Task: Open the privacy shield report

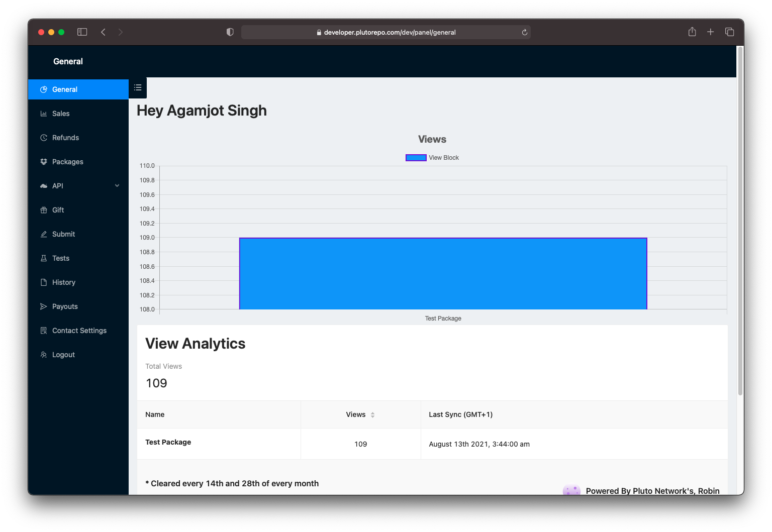Action: [x=230, y=32]
